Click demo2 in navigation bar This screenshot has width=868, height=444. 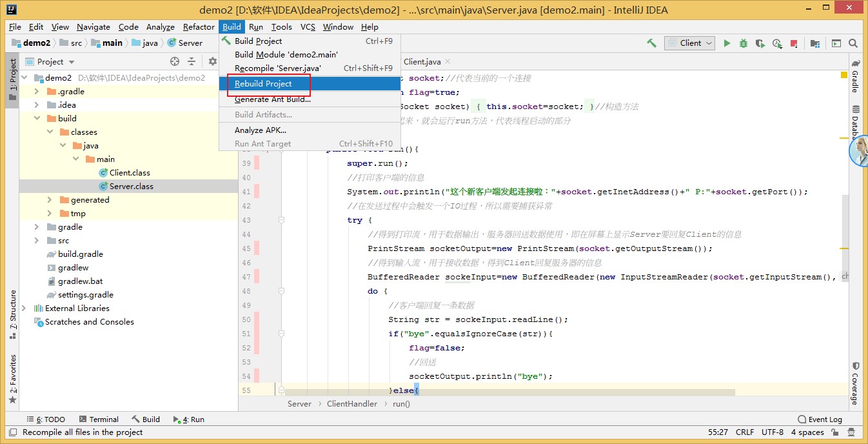point(31,43)
